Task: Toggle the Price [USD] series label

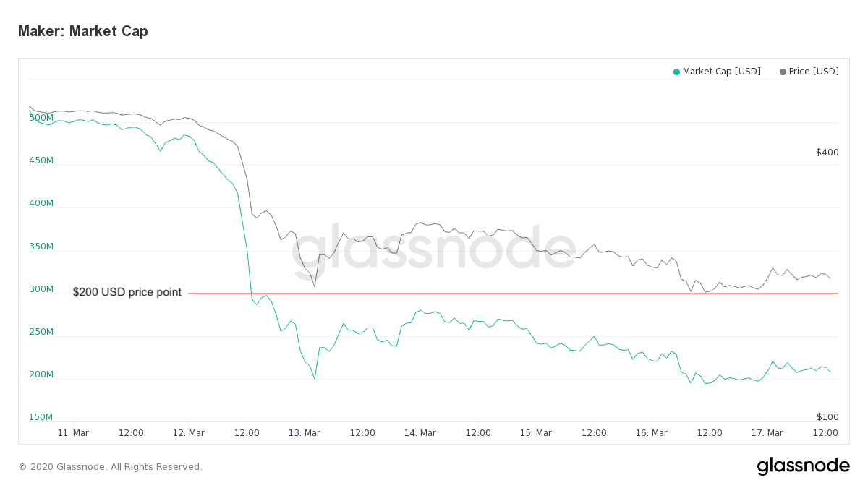Action: click(x=814, y=72)
